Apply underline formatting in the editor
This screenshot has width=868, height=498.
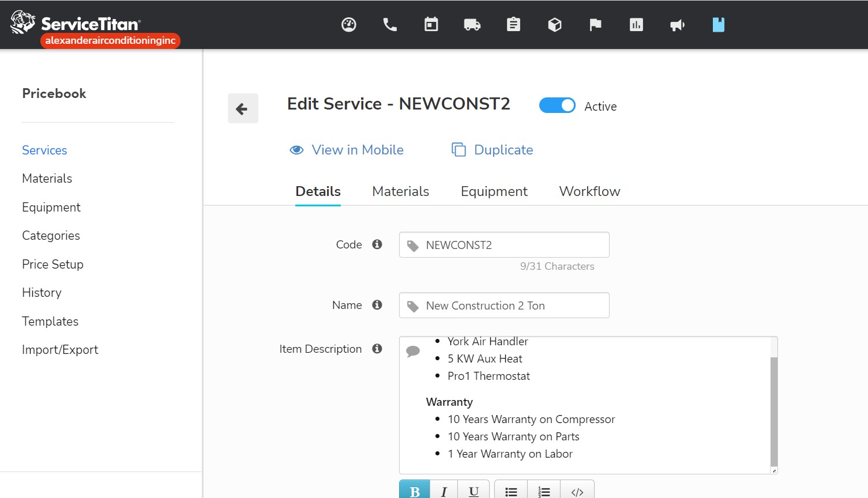coord(473,491)
